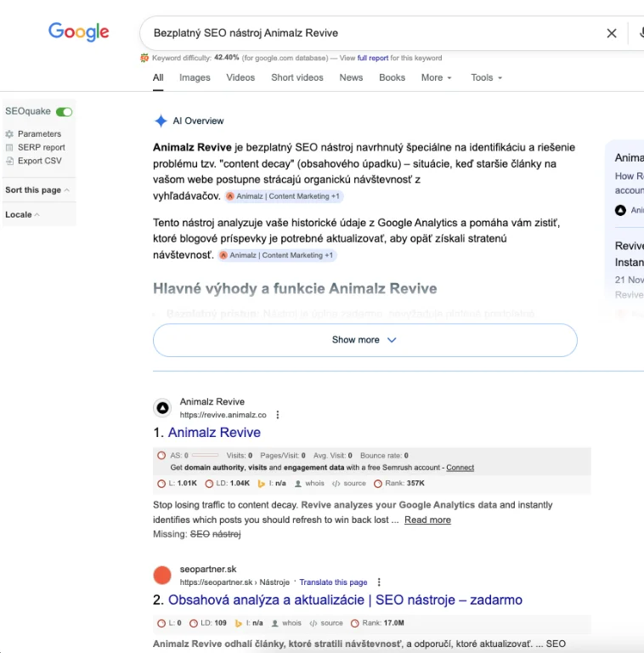This screenshot has height=653, width=644.
Task: Click the seopartner.sk red favicon
Action: 163,575
